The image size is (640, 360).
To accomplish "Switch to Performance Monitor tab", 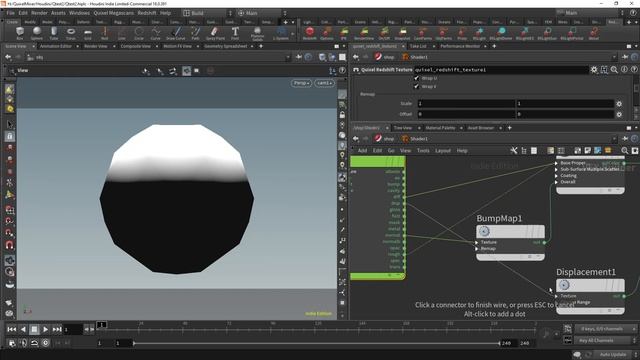I will pos(460,47).
